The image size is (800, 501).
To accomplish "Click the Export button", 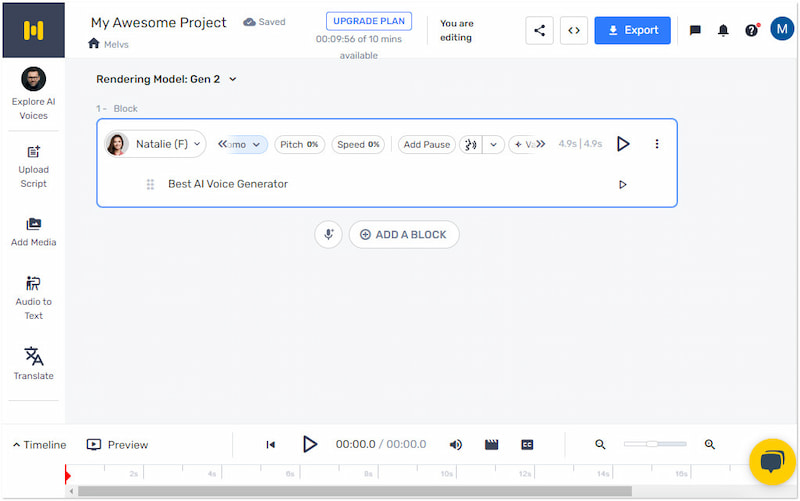I will tap(632, 30).
